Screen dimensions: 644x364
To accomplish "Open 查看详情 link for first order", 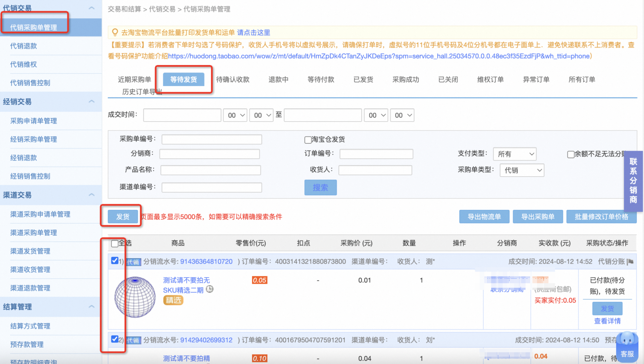I will click(607, 321).
